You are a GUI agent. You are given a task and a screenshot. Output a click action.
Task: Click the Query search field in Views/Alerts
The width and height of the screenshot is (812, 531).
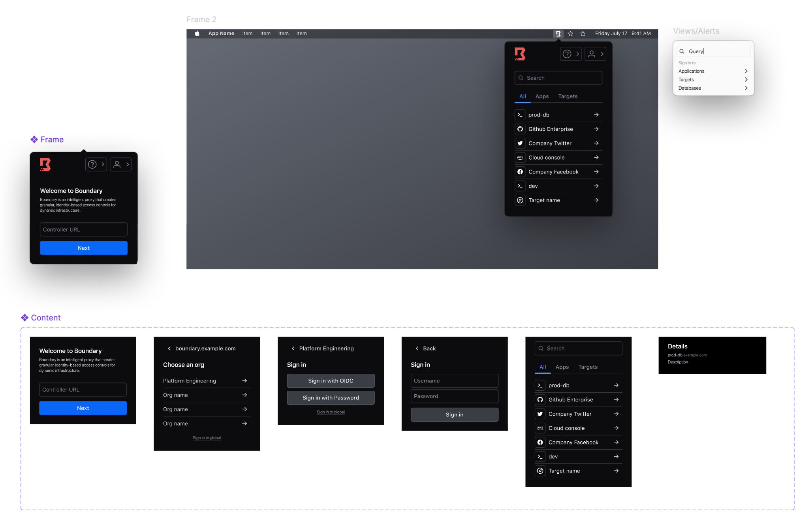pos(713,51)
